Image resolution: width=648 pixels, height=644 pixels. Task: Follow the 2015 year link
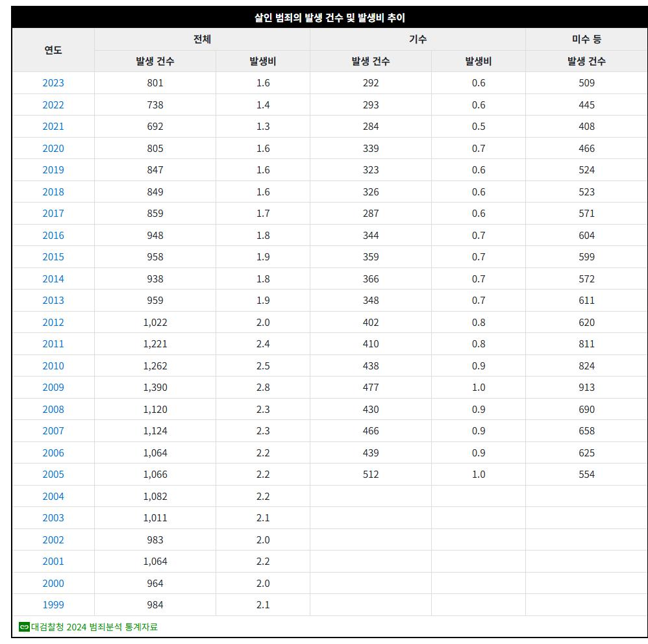[53, 257]
